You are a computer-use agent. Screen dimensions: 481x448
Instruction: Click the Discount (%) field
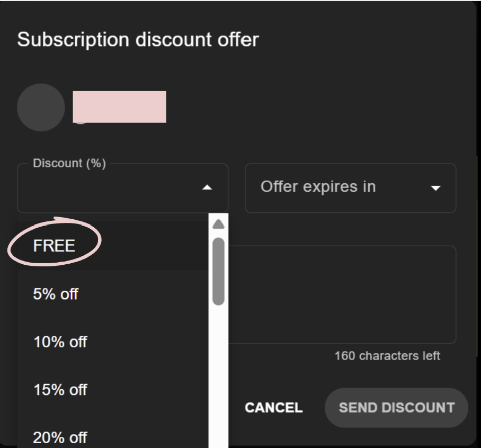123,188
